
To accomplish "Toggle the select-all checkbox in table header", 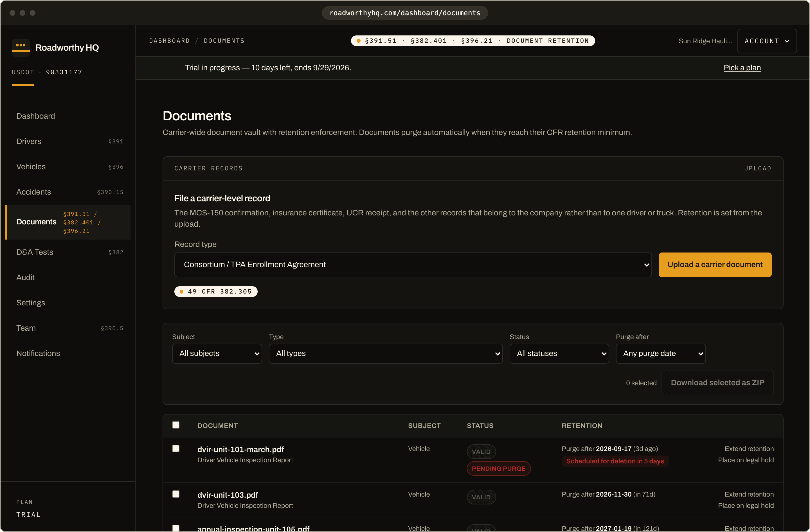I will pos(175,425).
